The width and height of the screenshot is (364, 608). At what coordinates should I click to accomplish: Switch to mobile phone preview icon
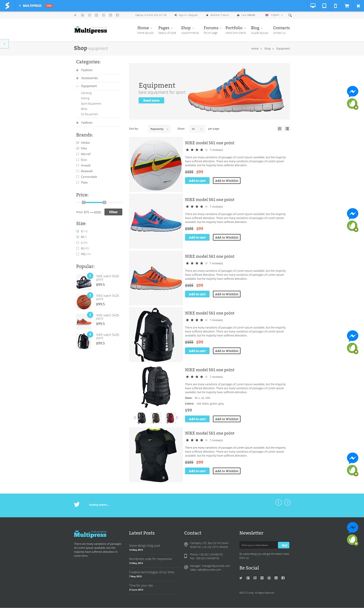pos(335,6)
